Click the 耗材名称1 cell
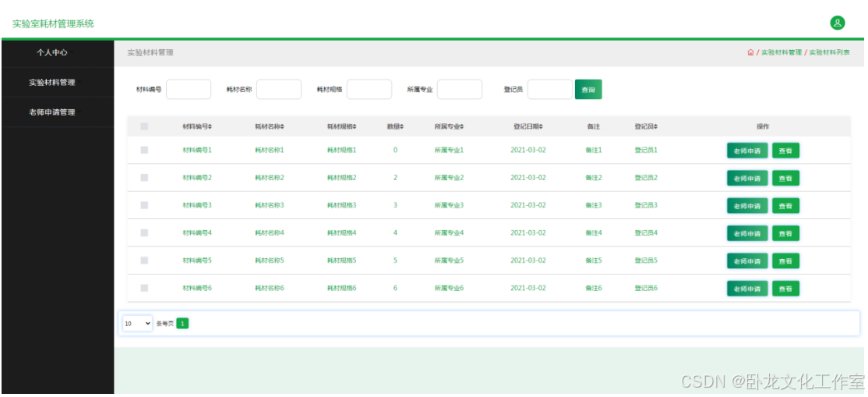This screenshot has width=868, height=397. click(269, 151)
